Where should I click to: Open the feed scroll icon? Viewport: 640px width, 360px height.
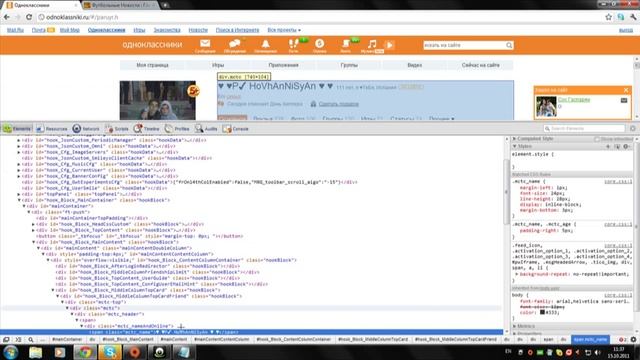(346, 43)
